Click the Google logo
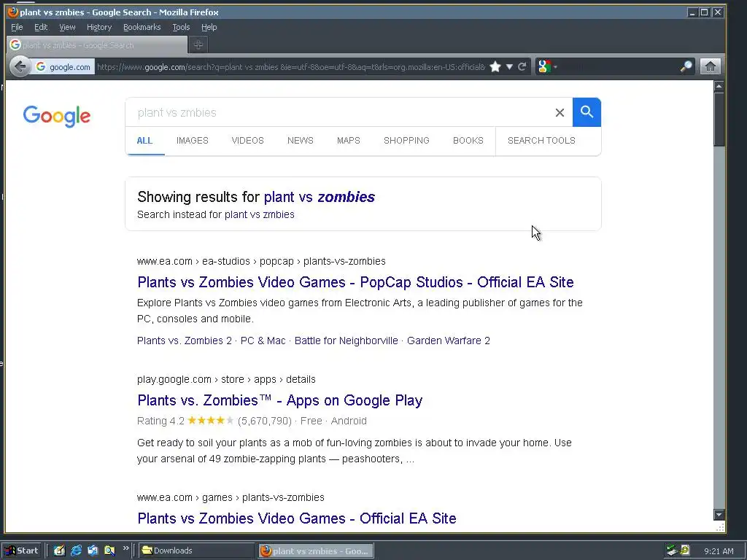 [x=57, y=116]
